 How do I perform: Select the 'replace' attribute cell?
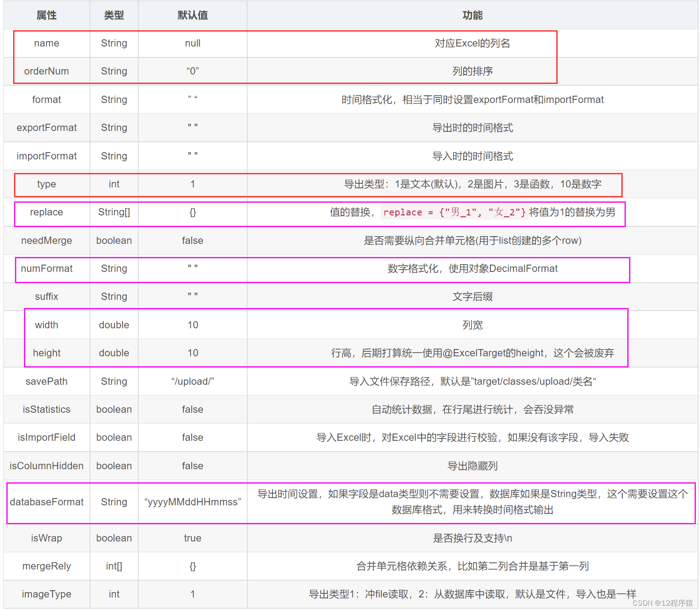coord(47,212)
